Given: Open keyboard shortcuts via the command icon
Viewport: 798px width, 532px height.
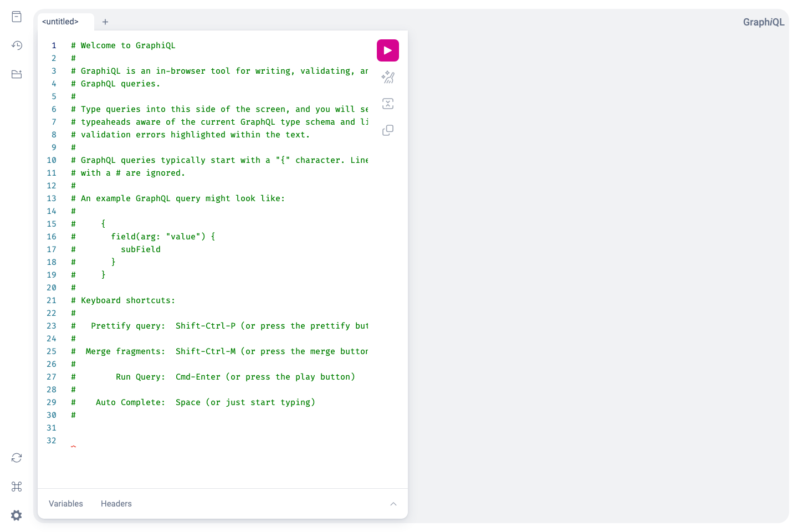Looking at the screenshot, I should (16, 487).
